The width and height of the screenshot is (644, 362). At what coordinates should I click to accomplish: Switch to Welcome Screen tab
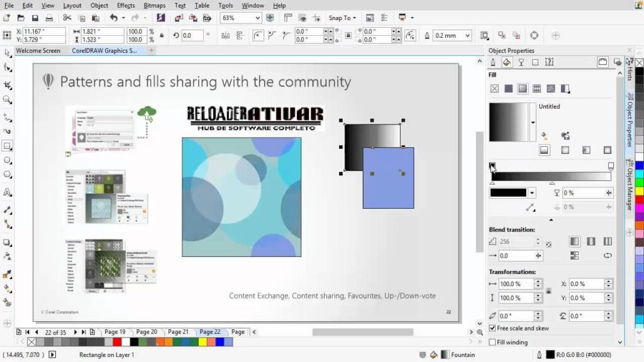click(x=38, y=50)
